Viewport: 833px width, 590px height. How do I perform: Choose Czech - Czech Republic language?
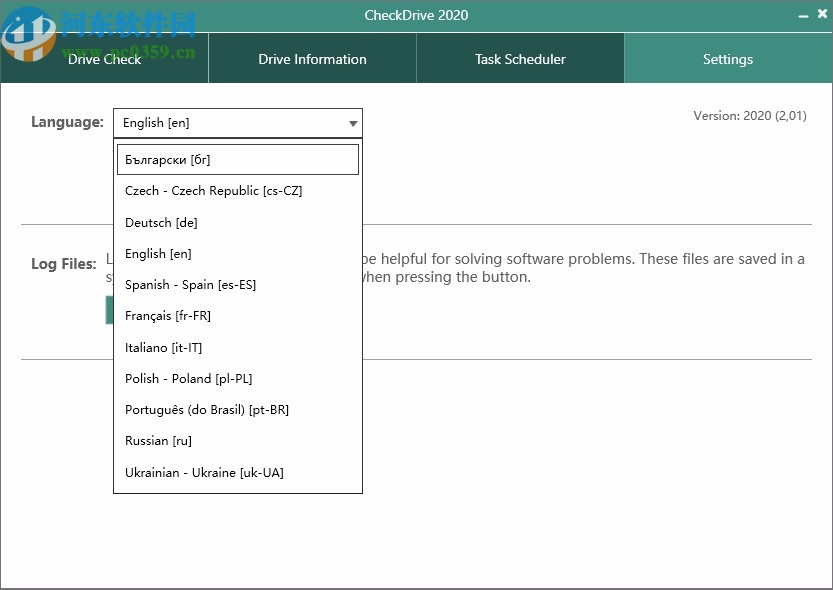237,191
